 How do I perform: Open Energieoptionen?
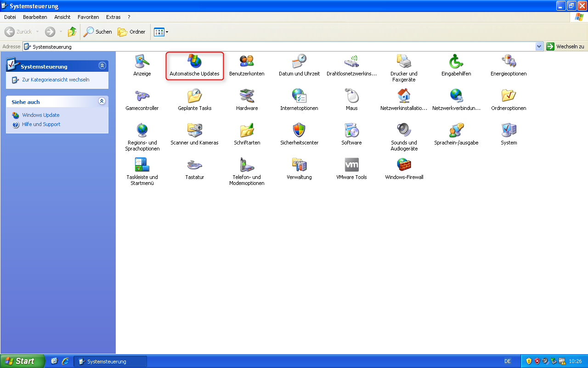(509, 62)
